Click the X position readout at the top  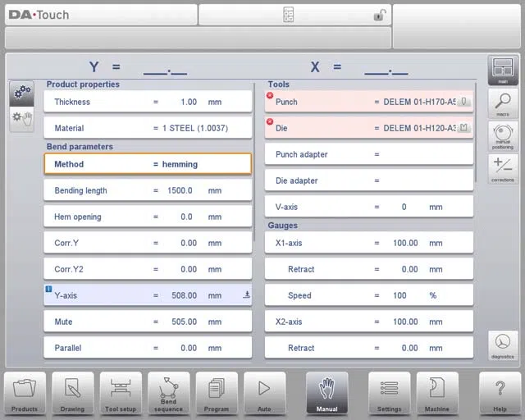click(359, 67)
